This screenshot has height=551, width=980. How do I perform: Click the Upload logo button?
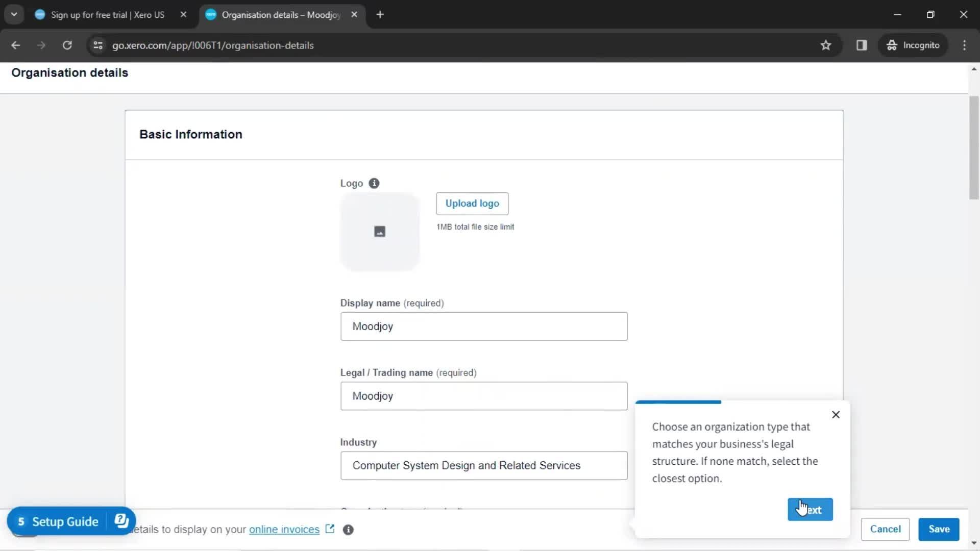pyautogui.click(x=472, y=204)
